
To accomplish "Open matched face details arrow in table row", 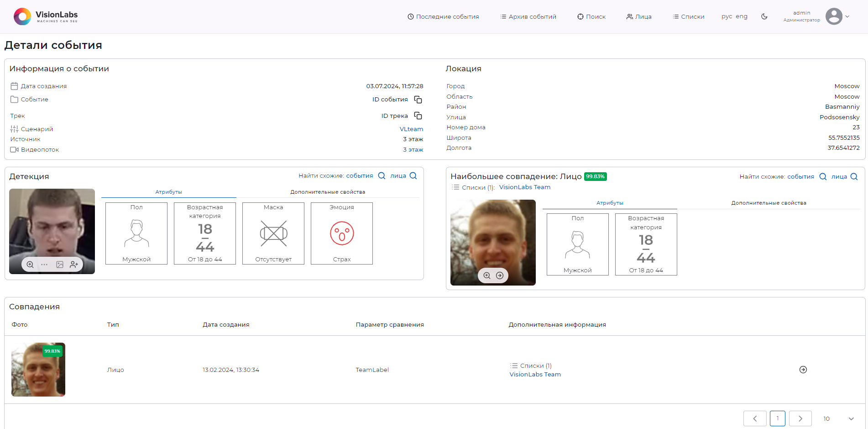I will click(803, 370).
